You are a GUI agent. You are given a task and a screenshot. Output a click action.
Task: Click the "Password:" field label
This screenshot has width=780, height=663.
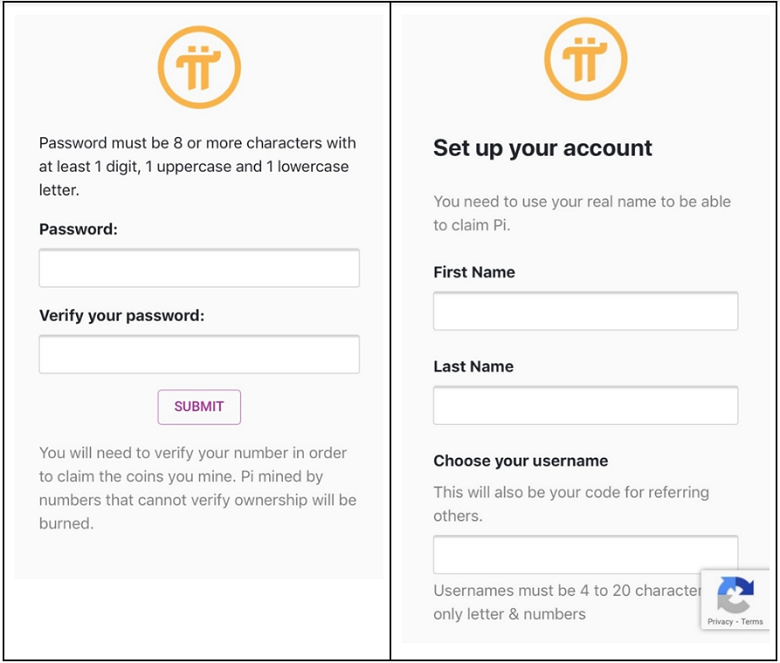78,229
